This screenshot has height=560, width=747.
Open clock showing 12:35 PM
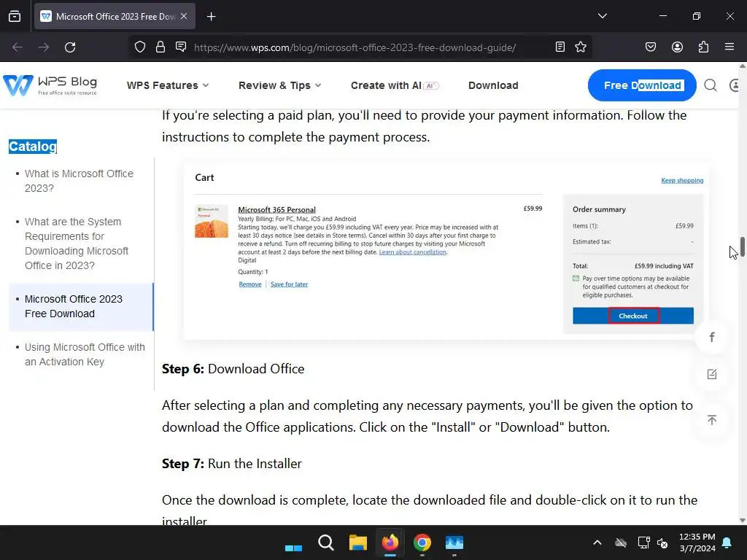click(697, 542)
